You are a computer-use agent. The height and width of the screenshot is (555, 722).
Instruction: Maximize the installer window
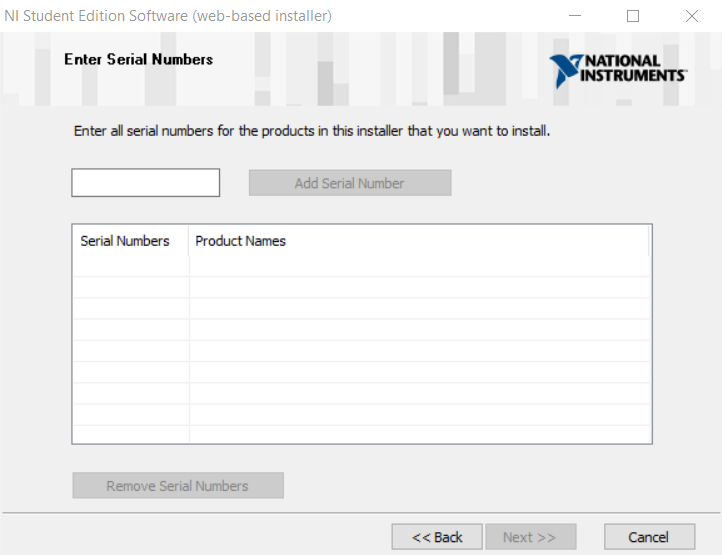[633, 16]
